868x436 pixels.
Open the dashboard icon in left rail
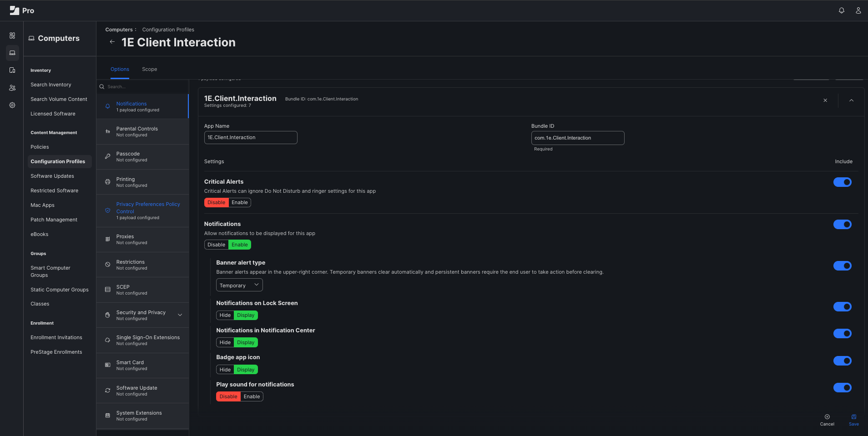[12, 35]
